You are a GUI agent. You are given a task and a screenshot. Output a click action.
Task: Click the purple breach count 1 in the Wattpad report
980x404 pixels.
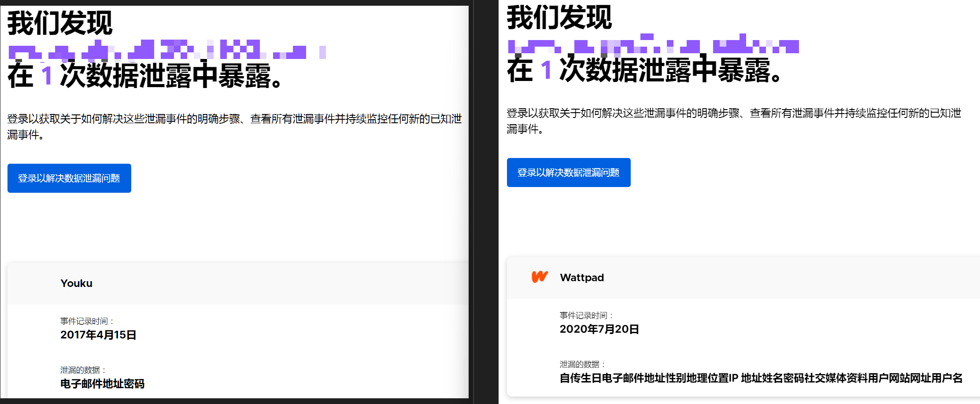(x=546, y=70)
